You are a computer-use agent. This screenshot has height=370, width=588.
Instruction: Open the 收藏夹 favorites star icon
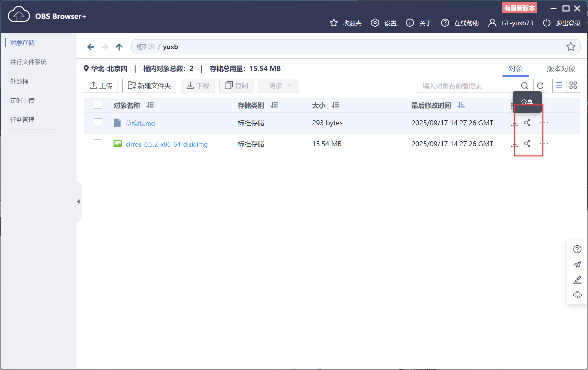(x=334, y=23)
